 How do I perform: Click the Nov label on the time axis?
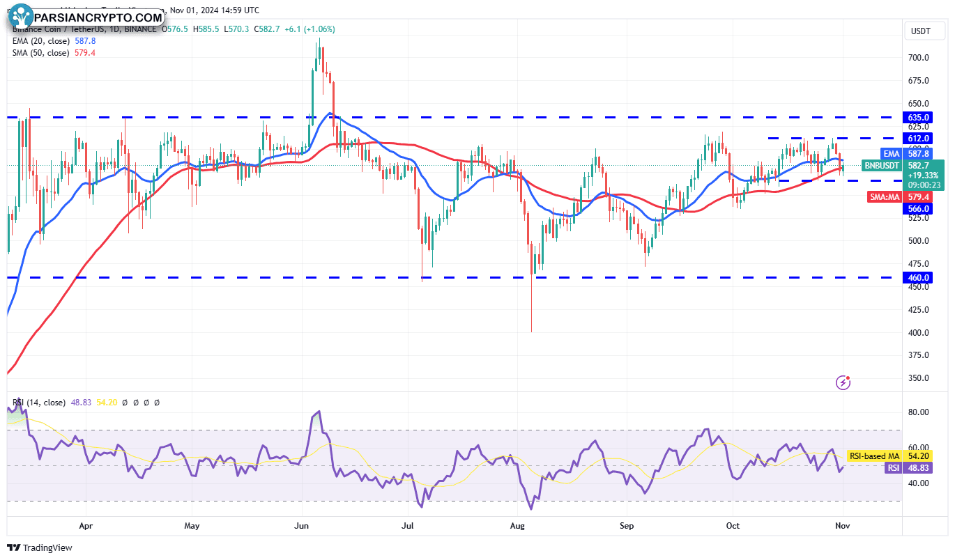pos(843,527)
